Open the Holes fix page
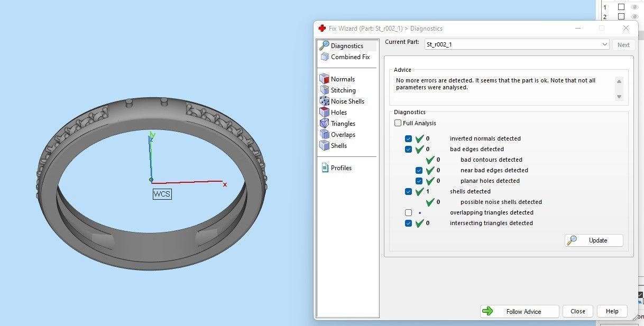The width and height of the screenshot is (644, 326). 334,113
